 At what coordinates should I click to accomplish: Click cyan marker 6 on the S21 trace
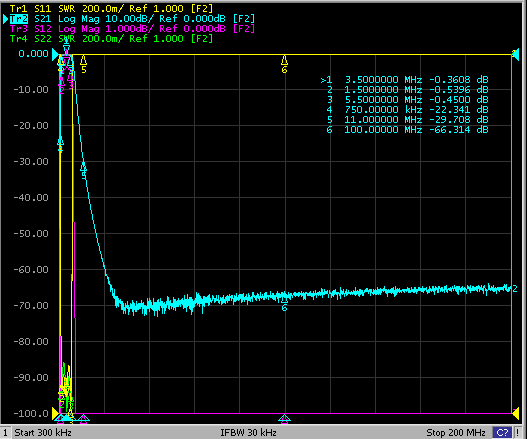[284, 304]
